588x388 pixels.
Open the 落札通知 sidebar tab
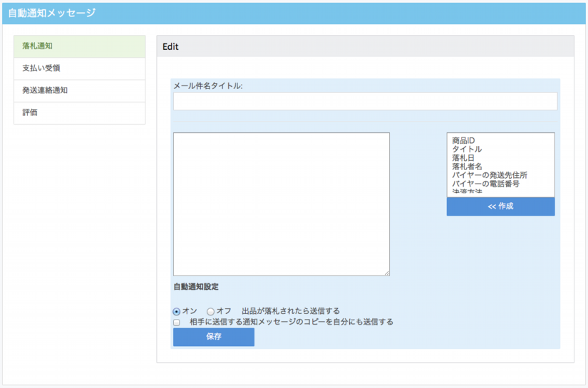click(x=78, y=46)
